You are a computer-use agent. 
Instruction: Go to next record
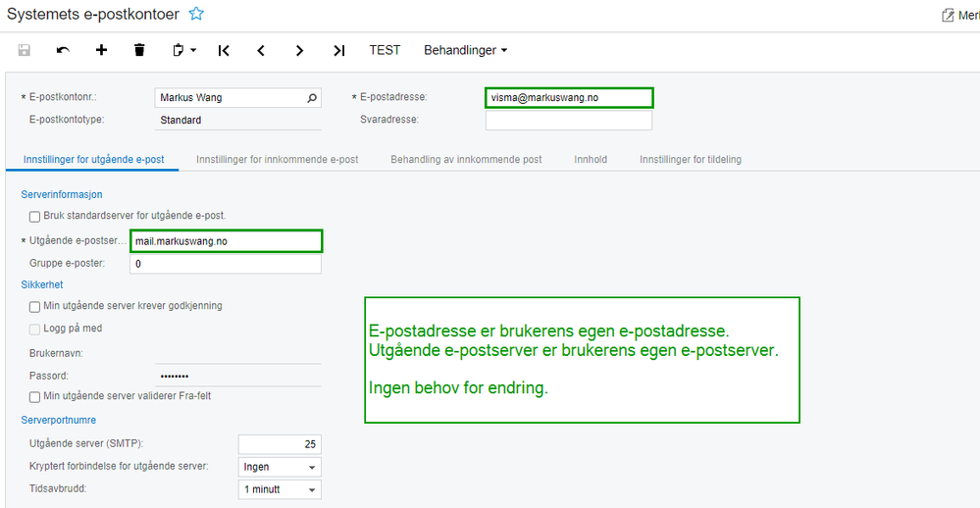pyautogui.click(x=299, y=51)
